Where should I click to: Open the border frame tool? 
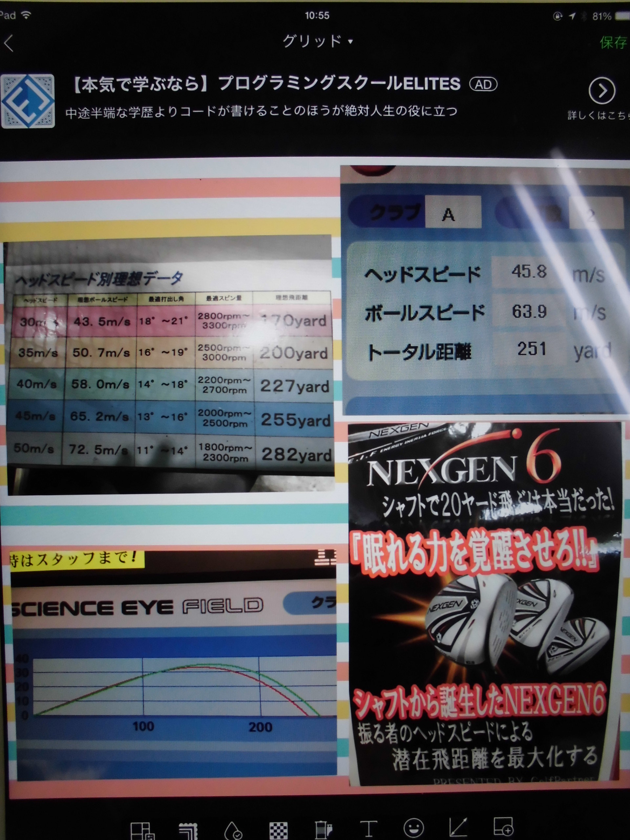click(188, 831)
